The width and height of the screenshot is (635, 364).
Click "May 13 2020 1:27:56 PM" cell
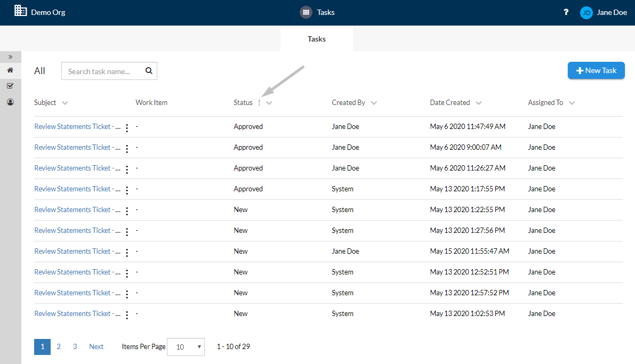click(468, 230)
